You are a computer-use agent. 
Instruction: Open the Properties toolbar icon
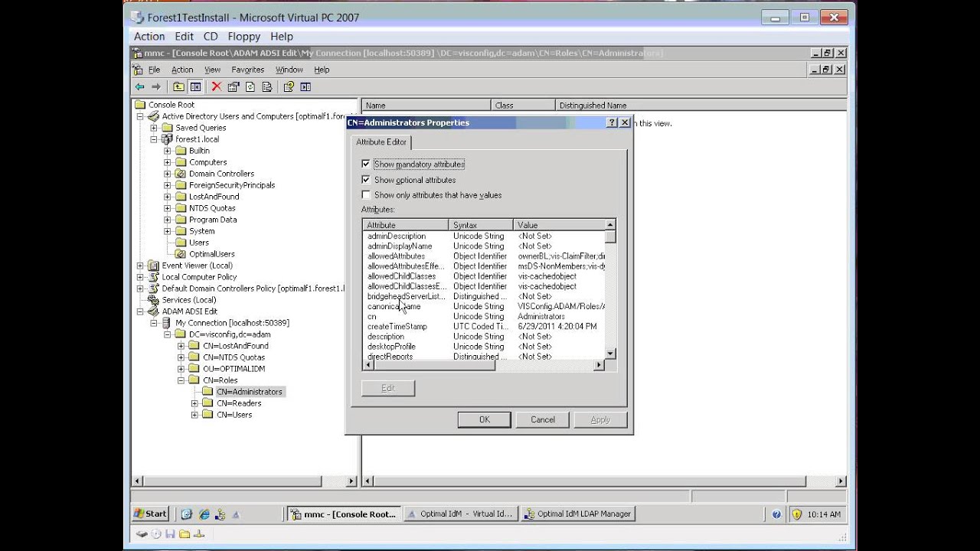233,87
